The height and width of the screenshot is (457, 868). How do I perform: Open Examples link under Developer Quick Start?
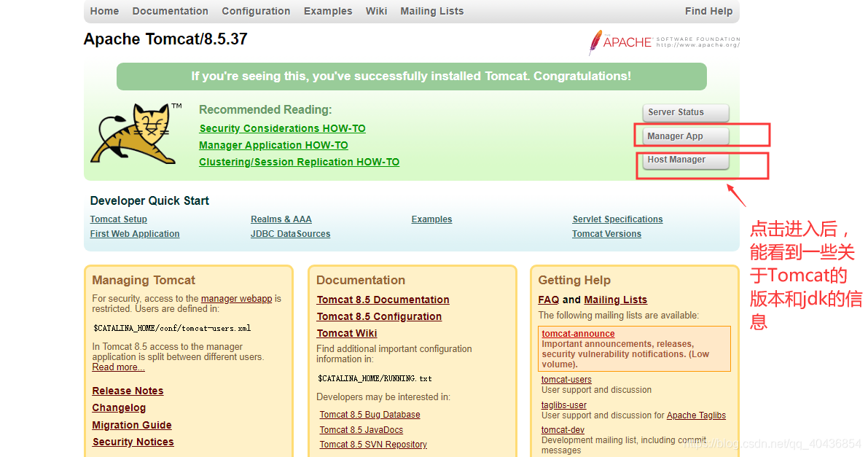431,219
